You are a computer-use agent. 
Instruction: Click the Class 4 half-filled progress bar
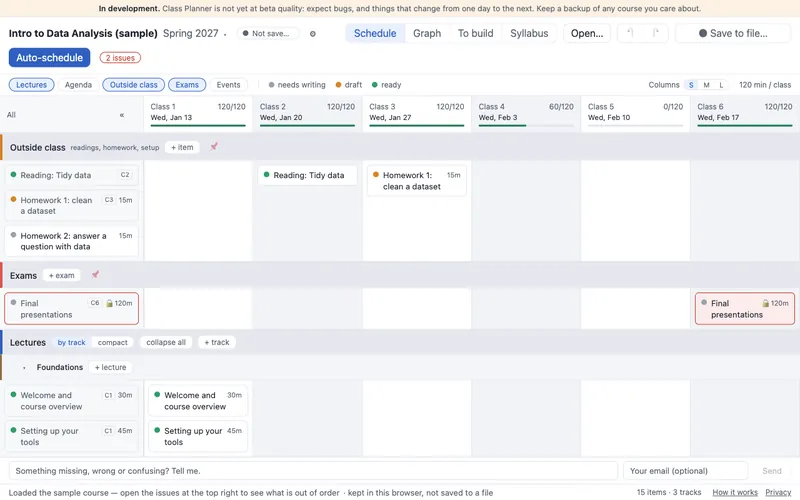(x=526, y=126)
